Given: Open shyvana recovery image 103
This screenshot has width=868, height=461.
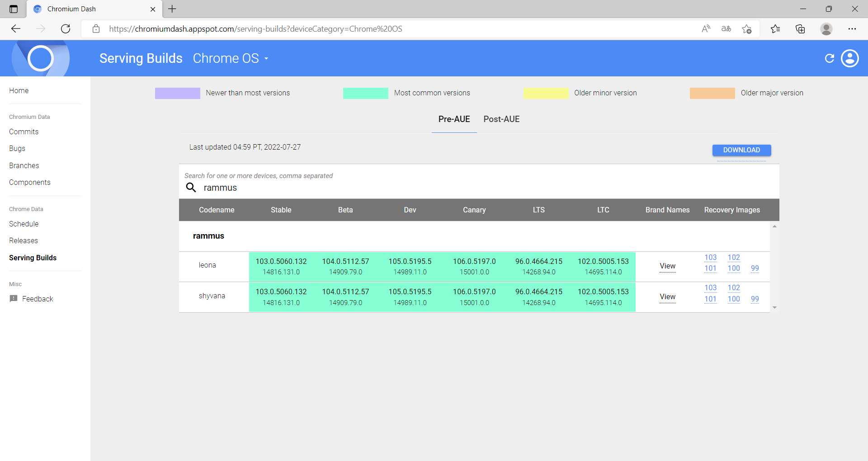Looking at the screenshot, I should point(710,287).
